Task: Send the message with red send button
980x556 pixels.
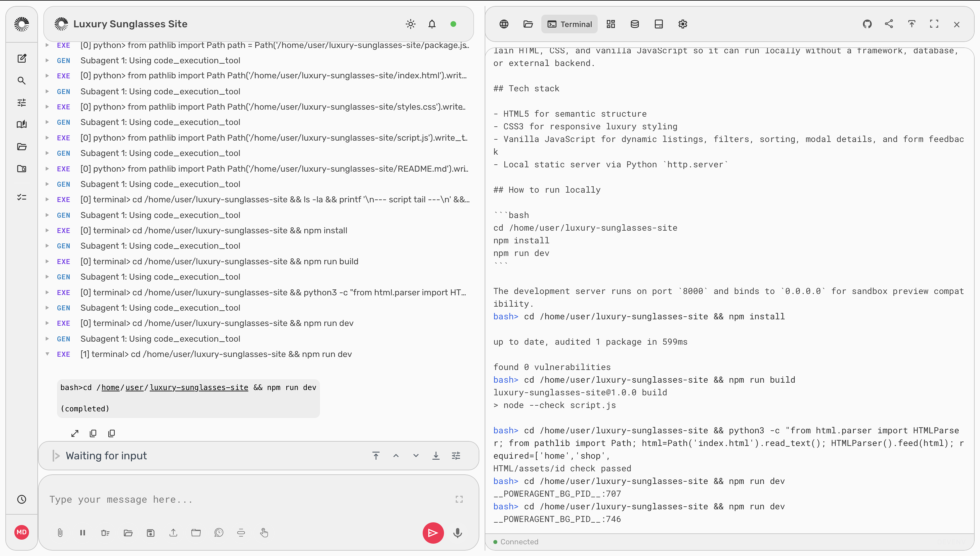Action: point(433,533)
